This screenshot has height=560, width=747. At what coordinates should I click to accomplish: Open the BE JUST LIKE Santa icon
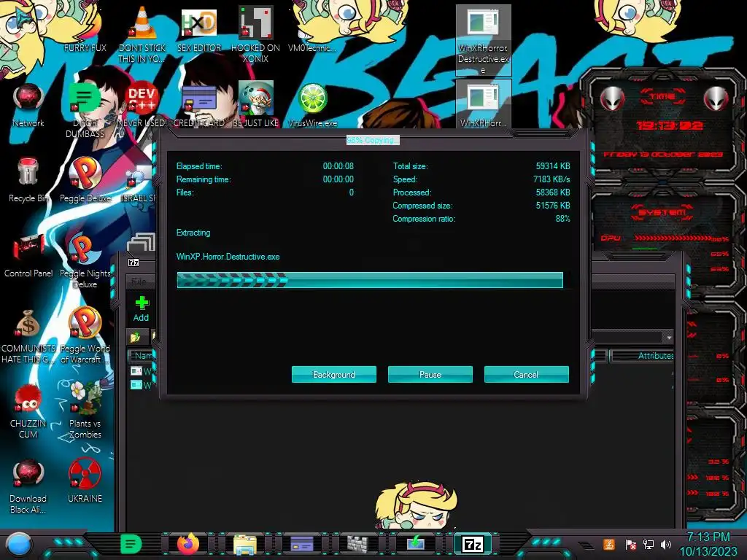coord(255,105)
